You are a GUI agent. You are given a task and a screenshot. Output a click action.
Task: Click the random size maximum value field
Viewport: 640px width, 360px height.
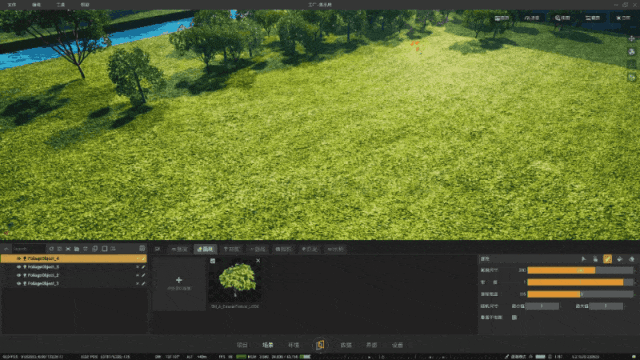pyautogui.click(x=606, y=306)
